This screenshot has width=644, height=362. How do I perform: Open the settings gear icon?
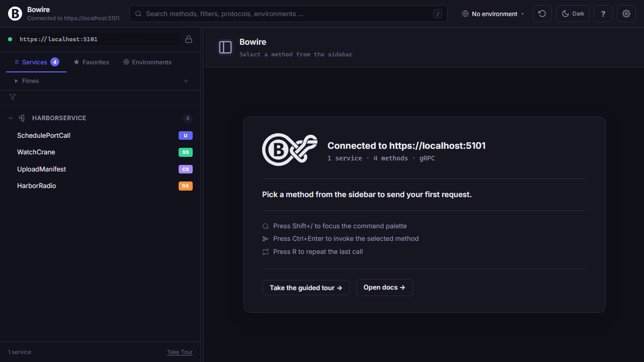626,14
